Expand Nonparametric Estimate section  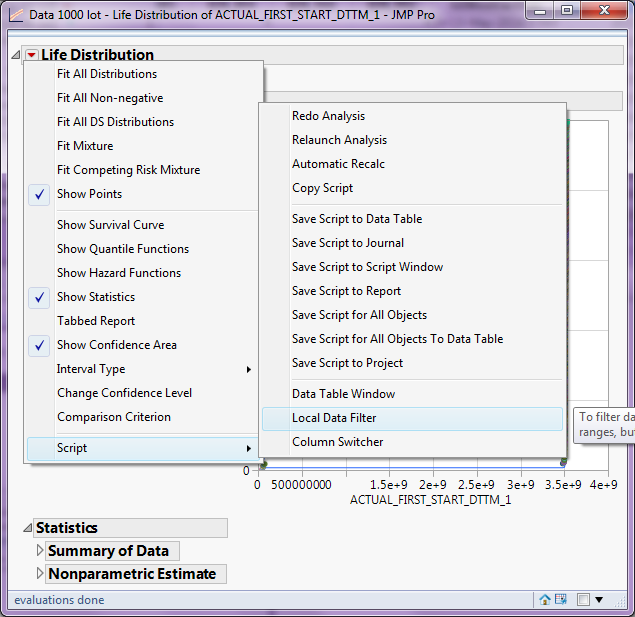tap(41, 574)
